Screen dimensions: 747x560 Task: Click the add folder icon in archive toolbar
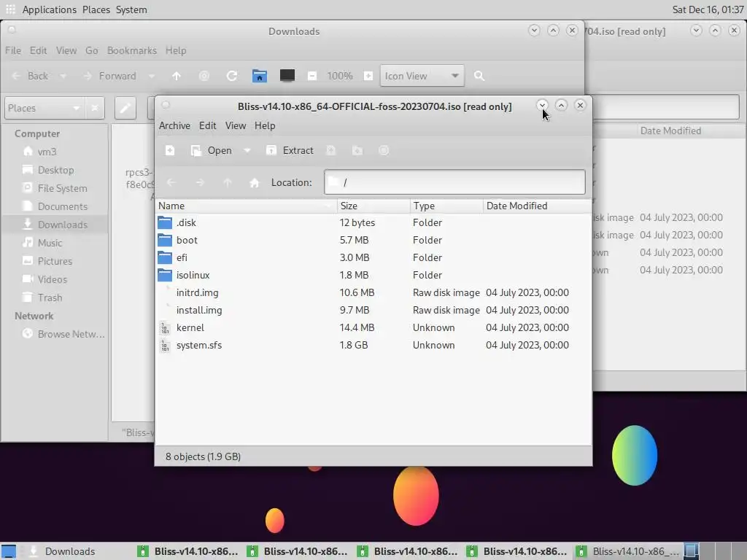pyautogui.click(x=357, y=150)
